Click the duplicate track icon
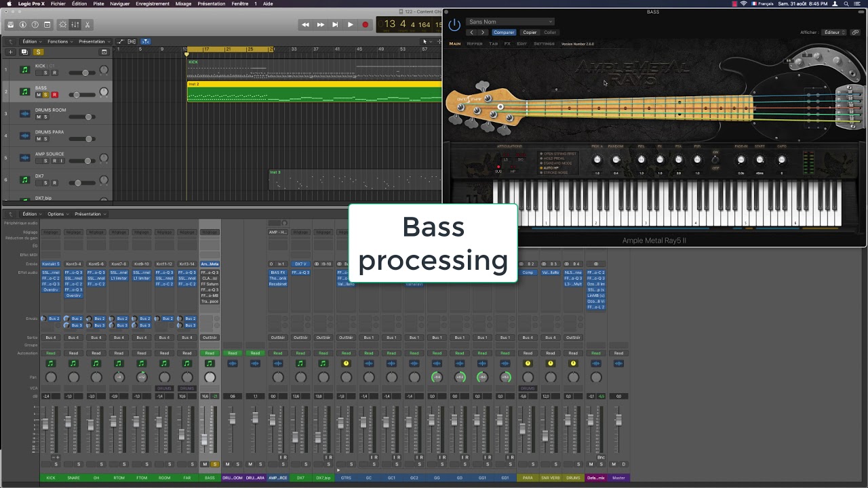The width and height of the screenshot is (868, 488). coord(24,52)
